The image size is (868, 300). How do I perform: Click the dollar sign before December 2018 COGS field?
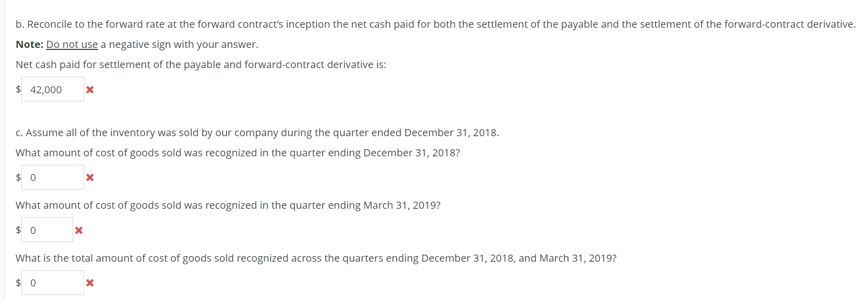tap(18, 177)
